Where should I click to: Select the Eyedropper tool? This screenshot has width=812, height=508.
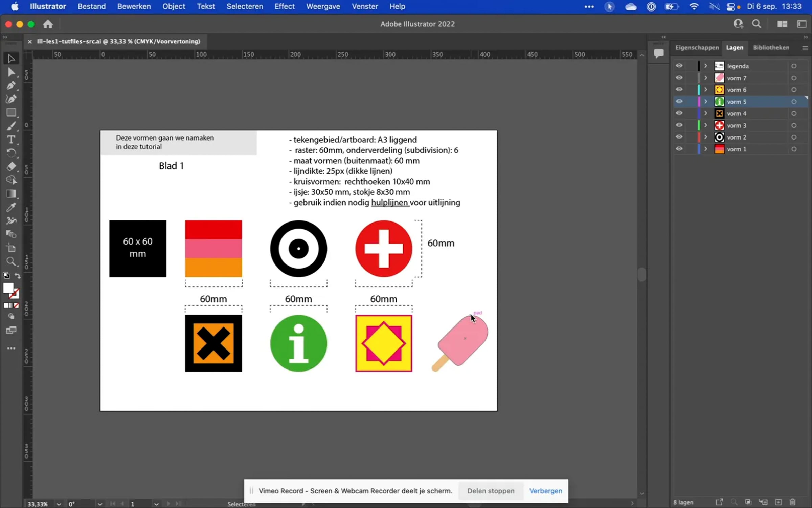pos(11,207)
